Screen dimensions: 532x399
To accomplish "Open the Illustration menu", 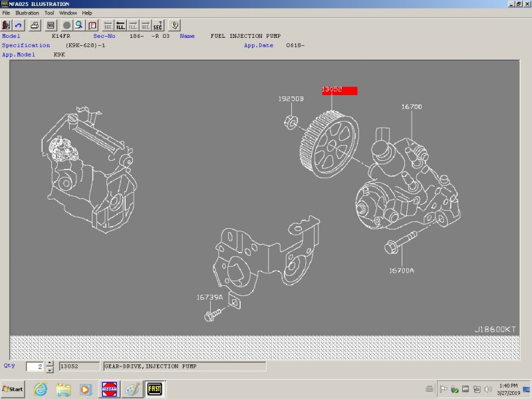I will tap(27, 13).
